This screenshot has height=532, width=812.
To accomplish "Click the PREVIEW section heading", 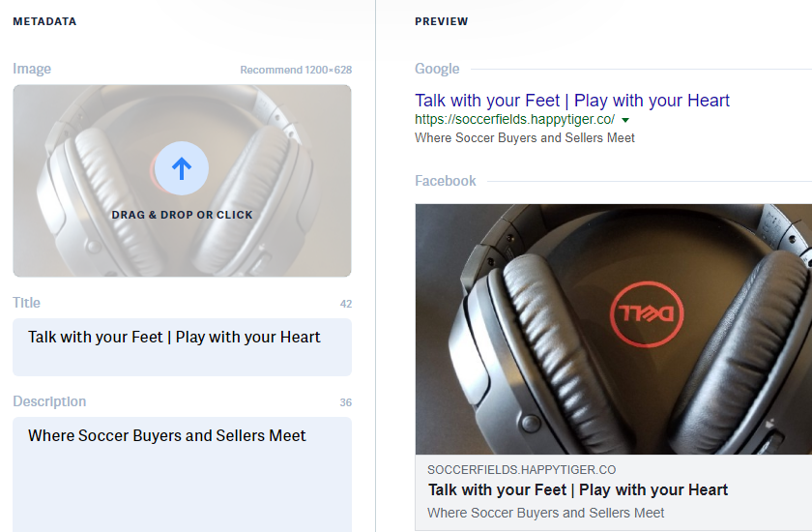I will (441, 21).
